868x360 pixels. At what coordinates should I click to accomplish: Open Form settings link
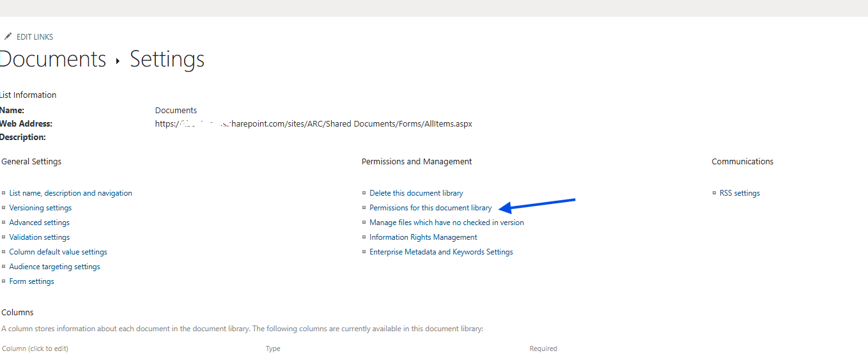(31, 281)
